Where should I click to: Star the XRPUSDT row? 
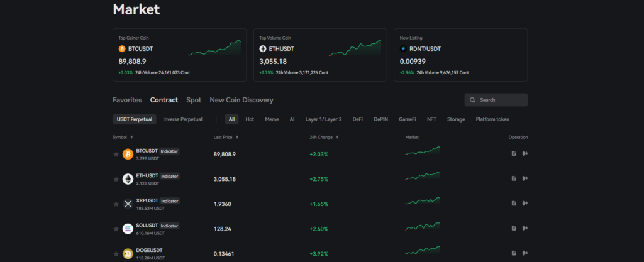point(116,204)
